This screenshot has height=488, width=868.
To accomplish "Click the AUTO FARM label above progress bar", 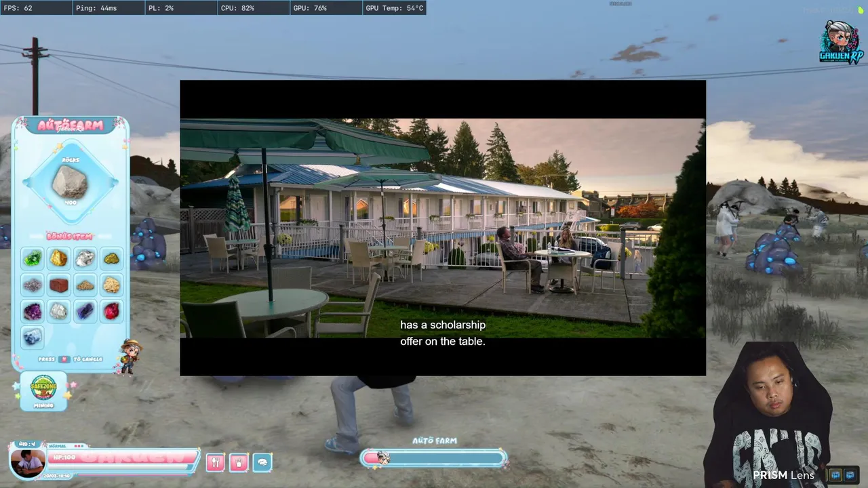I will (x=434, y=441).
